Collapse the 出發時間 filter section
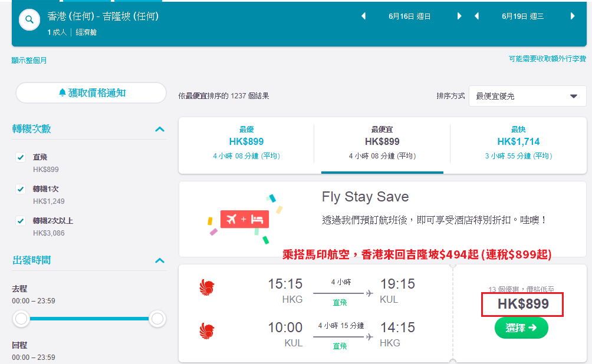The image size is (592, 364). tap(160, 260)
